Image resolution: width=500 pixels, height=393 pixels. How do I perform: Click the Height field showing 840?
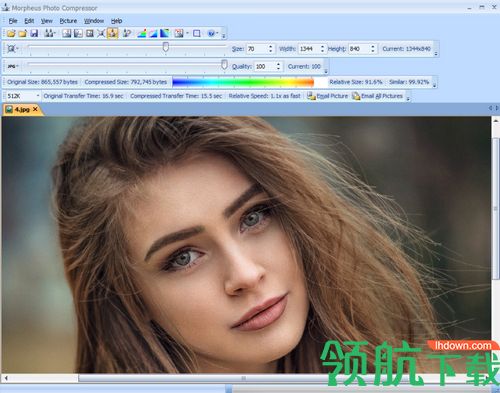tap(359, 49)
